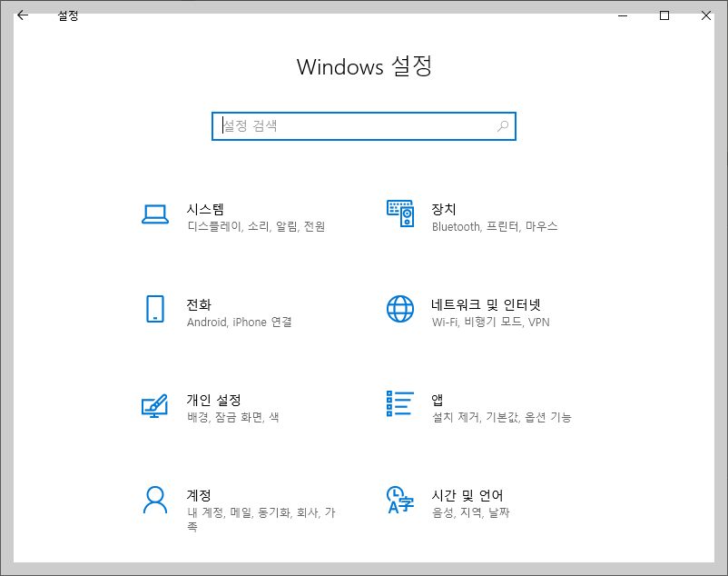
Task: Click the paintbrush monitor icon for 개인 설정
Action: [154, 405]
